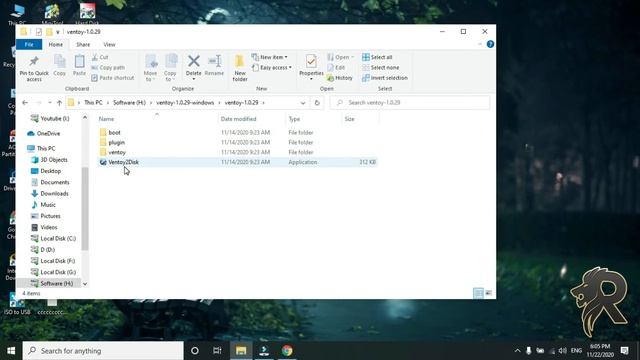Viewport: 640px width, 360px height.
Task: Click the Paste ribbon button
Action: point(79,65)
